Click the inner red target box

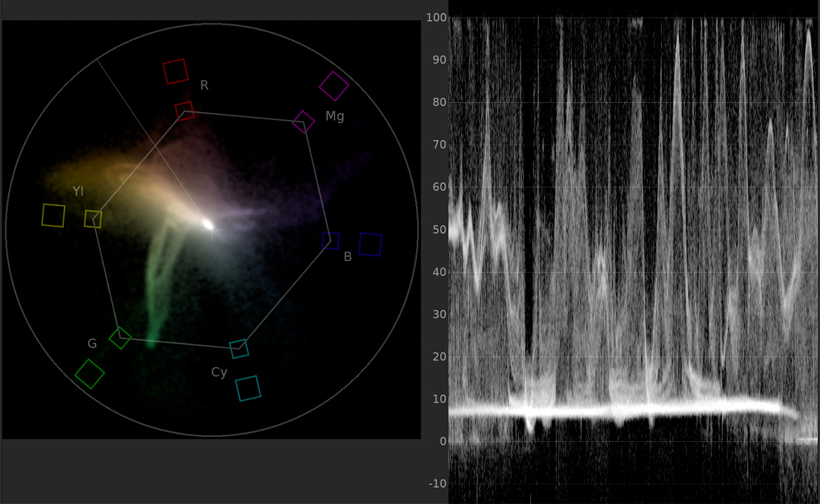184,111
